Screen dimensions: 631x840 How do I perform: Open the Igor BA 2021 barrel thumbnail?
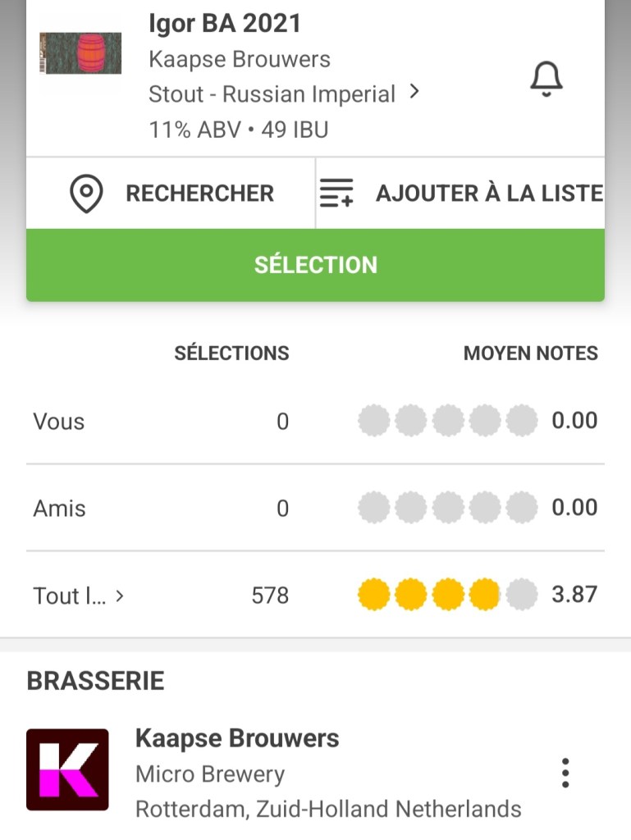tap(80, 54)
